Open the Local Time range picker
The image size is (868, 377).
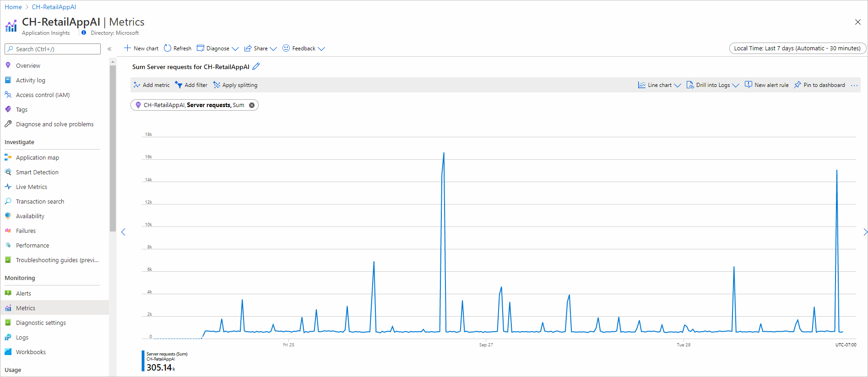797,48
